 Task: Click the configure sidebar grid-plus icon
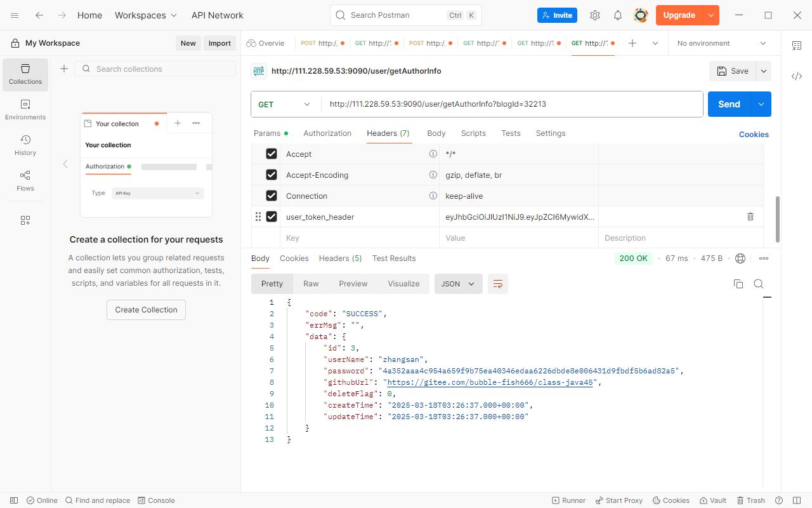25,220
